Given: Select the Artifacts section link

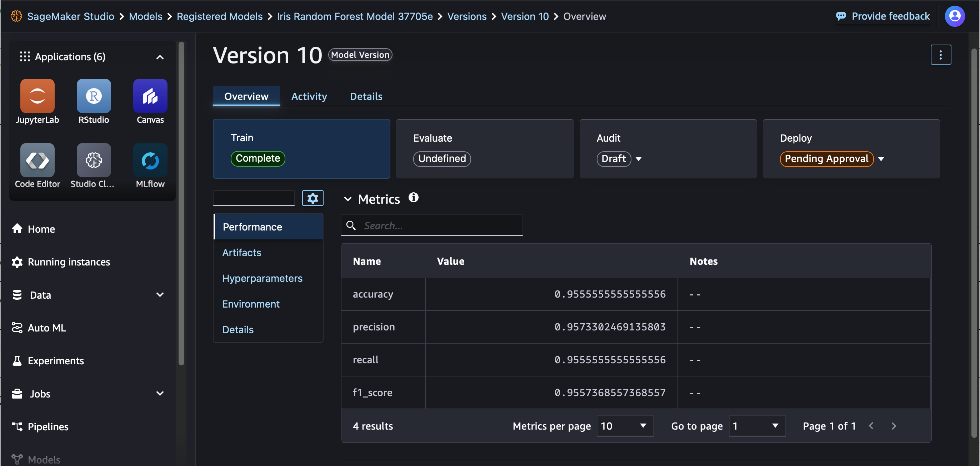Looking at the screenshot, I should 242,253.
